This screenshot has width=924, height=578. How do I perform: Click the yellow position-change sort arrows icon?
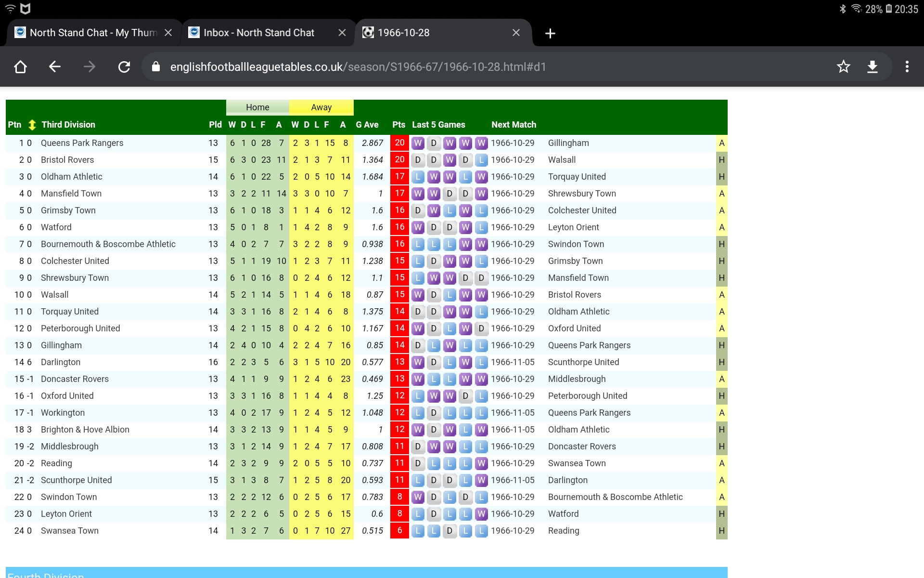click(32, 125)
